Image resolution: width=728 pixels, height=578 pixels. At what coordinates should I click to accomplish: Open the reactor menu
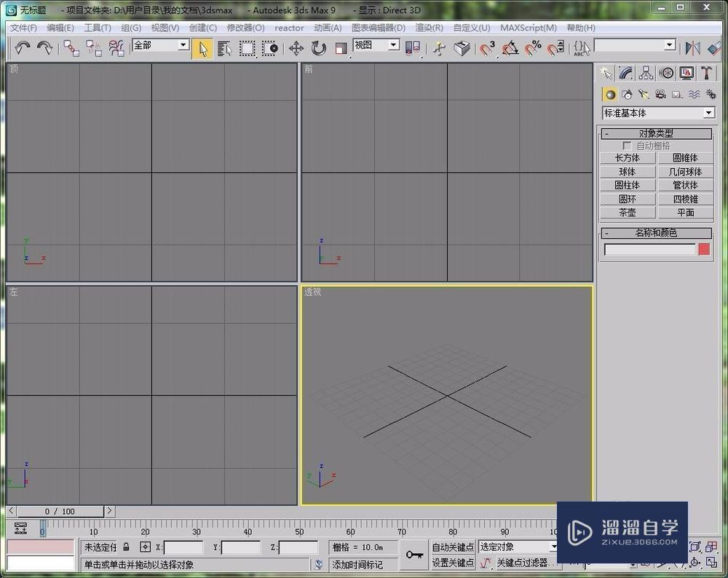pyautogui.click(x=289, y=28)
